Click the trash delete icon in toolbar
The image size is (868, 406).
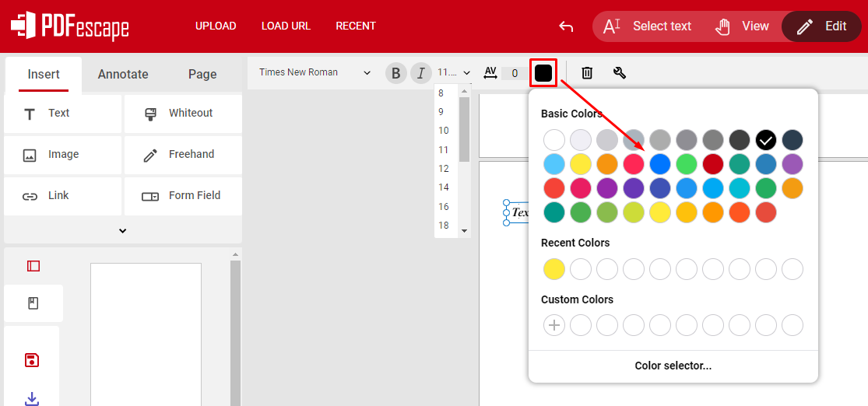[x=587, y=72]
